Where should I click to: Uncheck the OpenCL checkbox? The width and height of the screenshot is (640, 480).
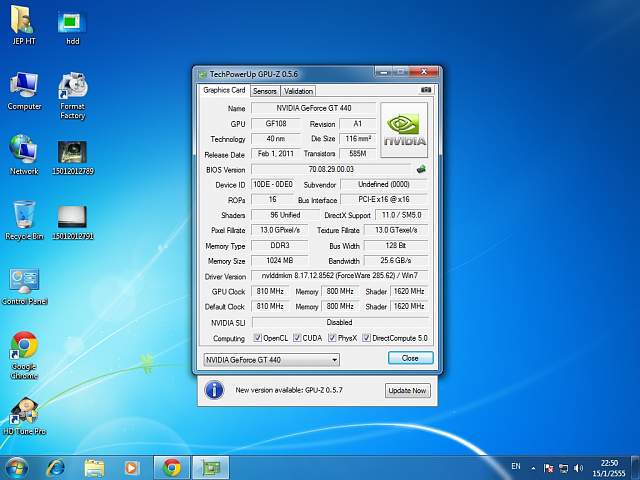point(258,338)
